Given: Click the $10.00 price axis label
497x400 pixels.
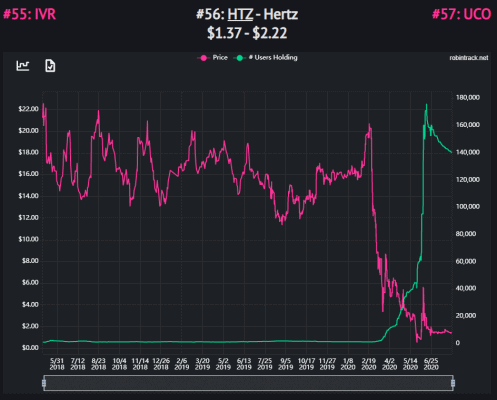Looking at the screenshot, I should click(x=28, y=239).
